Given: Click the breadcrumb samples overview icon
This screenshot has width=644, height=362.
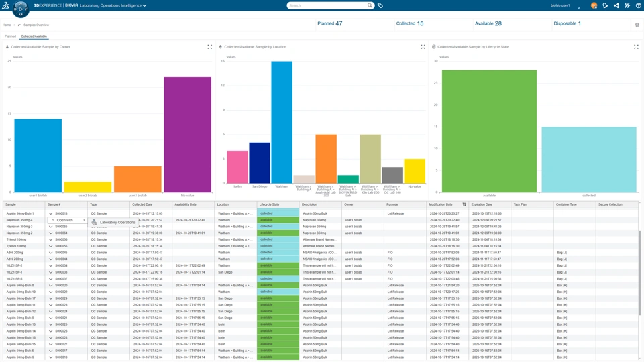Looking at the screenshot, I should pyautogui.click(x=19, y=25).
